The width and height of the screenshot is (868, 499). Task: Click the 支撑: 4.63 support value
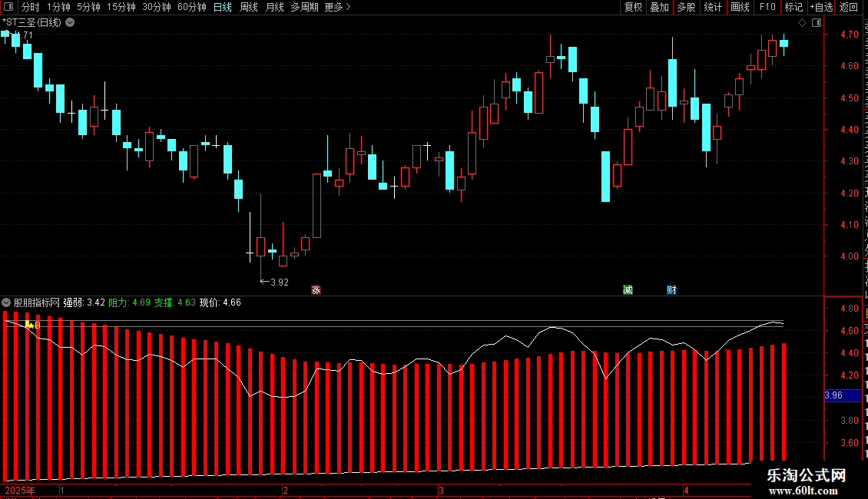click(x=175, y=302)
